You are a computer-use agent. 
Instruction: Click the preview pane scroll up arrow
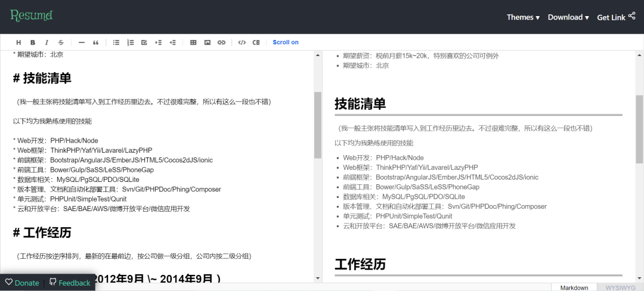[x=639, y=55]
